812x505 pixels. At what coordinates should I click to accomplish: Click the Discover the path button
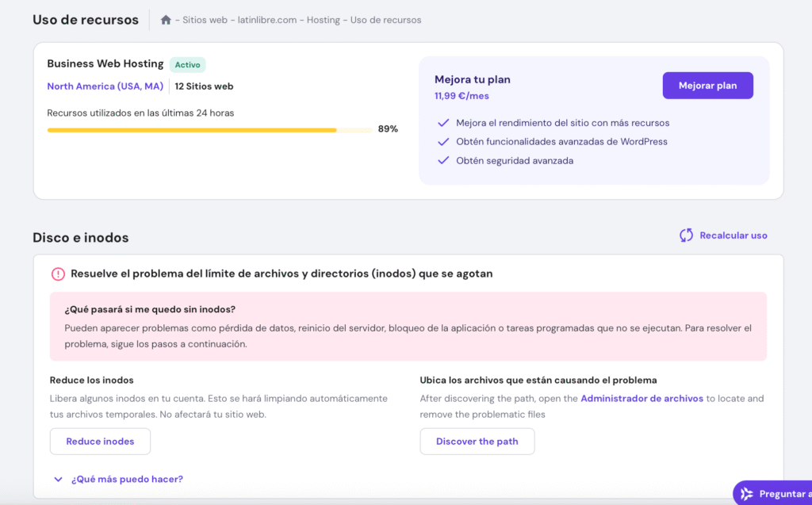[477, 442]
